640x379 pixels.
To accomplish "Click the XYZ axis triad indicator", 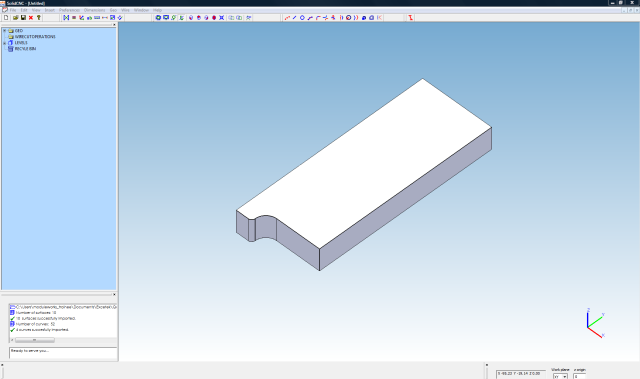I will click(595, 323).
